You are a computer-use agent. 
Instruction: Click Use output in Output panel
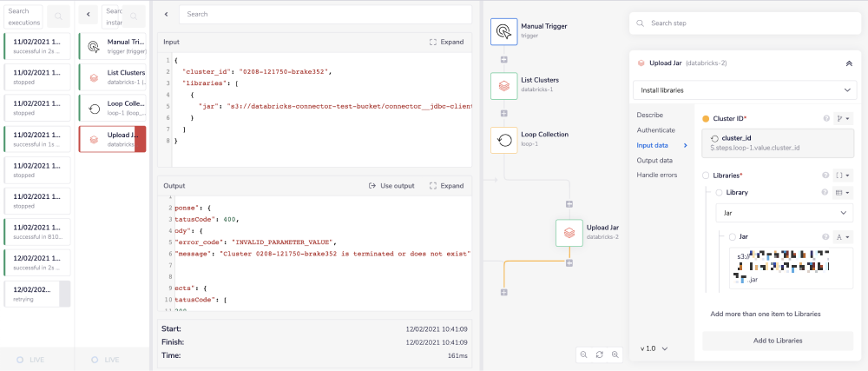391,186
